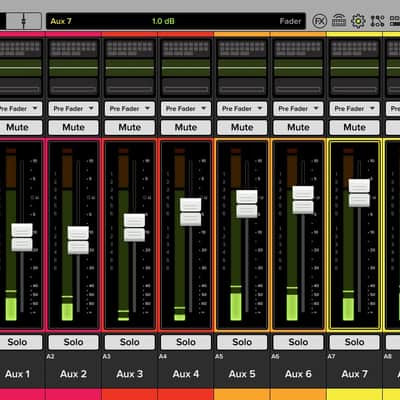
Task: Open Aux 6 green EQ curve thumbnail
Action: coord(298,68)
